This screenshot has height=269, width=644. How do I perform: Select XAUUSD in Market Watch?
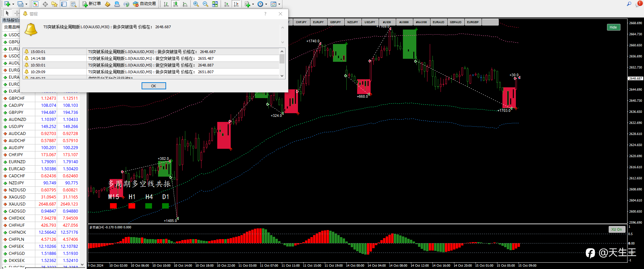point(41,204)
